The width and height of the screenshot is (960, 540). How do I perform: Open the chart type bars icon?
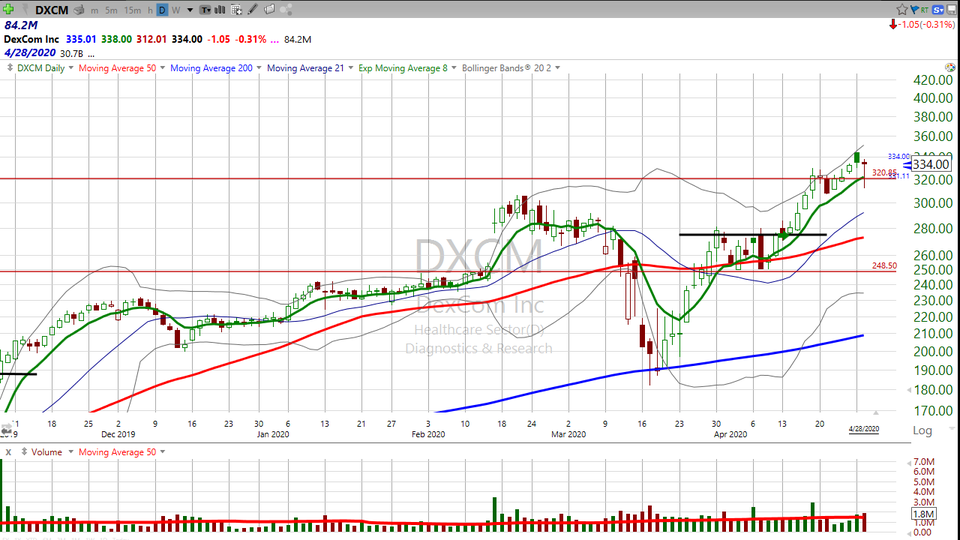point(220,10)
